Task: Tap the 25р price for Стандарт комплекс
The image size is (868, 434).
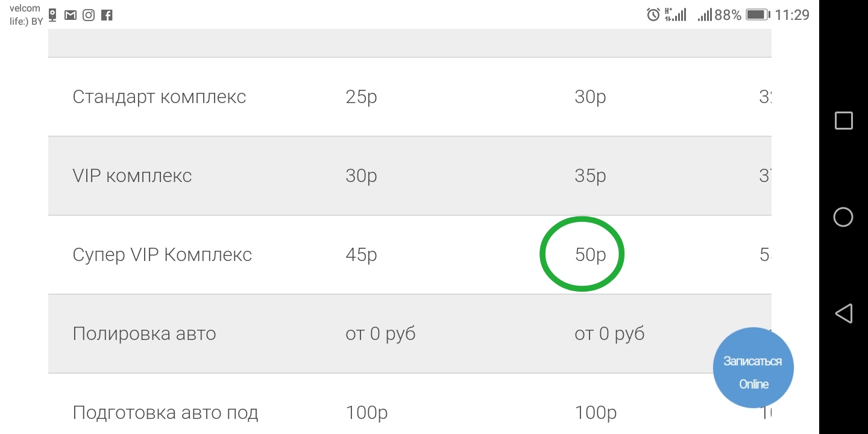Action: coord(361,97)
